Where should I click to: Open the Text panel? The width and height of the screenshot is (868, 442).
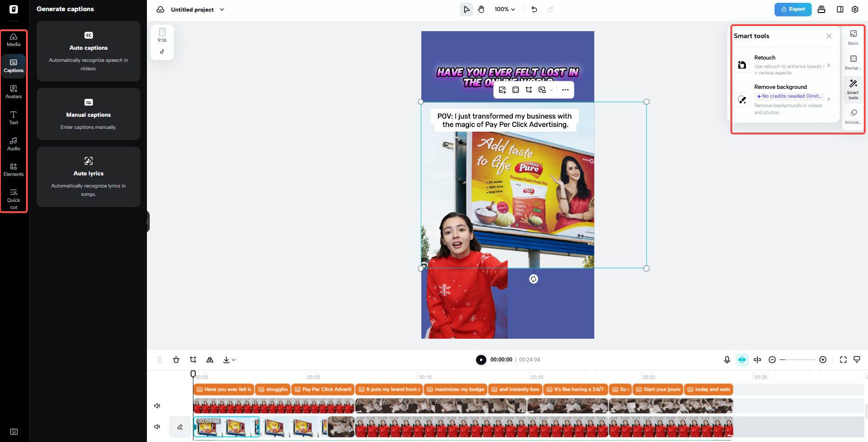[x=13, y=118]
